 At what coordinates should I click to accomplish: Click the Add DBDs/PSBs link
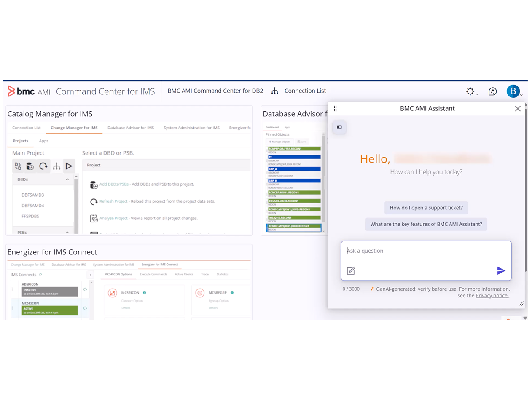point(114,184)
